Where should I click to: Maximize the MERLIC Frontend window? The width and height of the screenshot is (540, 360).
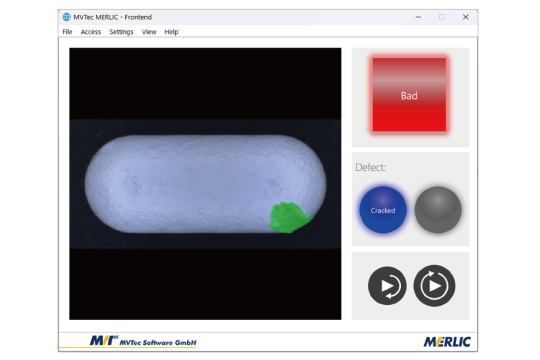pyautogui.click(x=442, y=17)
